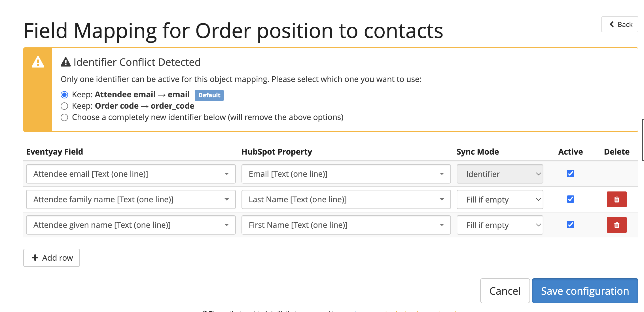Click the yellow warning triangle icon
Screen dimensions: 644x312
coord(38,62)
